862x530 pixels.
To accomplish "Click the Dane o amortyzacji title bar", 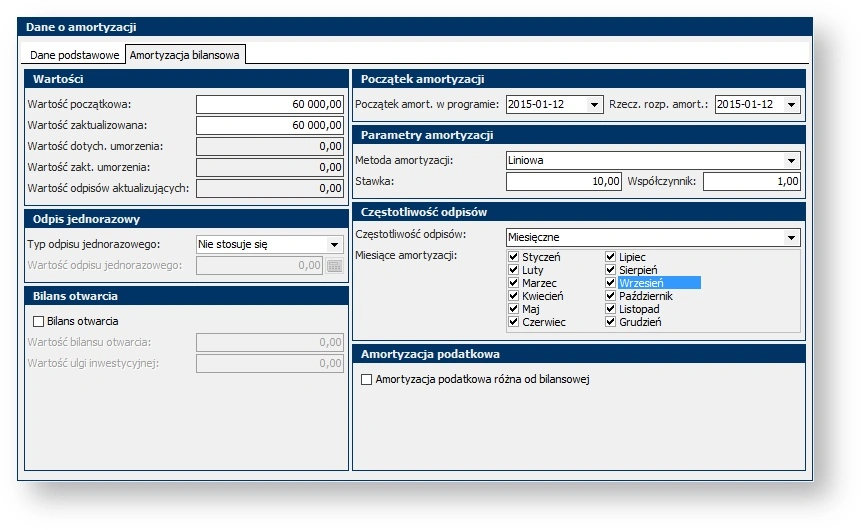I will pos(415,27).
